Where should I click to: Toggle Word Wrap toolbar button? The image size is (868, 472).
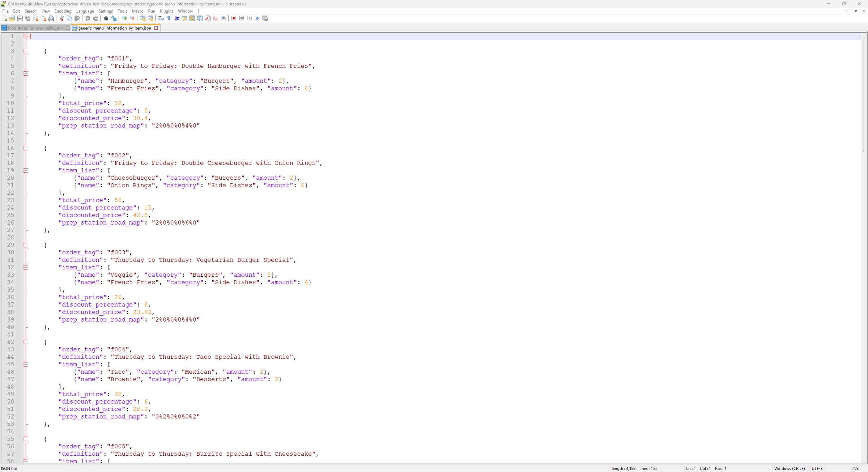(161, 18)
